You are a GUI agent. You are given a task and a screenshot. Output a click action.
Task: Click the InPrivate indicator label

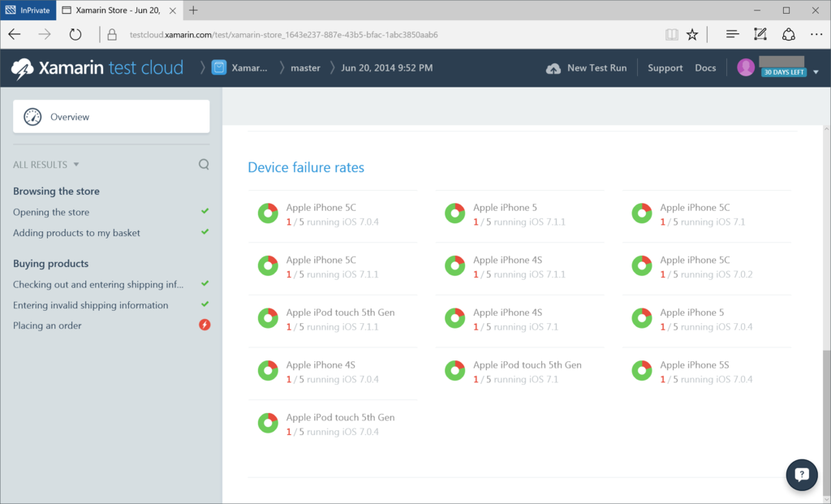[28, 10]
